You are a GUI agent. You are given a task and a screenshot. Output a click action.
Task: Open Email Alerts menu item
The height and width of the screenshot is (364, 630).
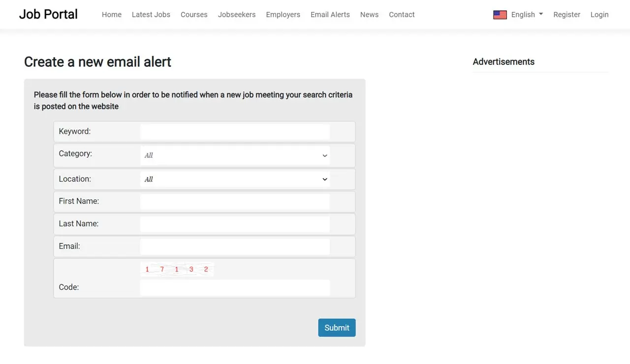(330, 15)
